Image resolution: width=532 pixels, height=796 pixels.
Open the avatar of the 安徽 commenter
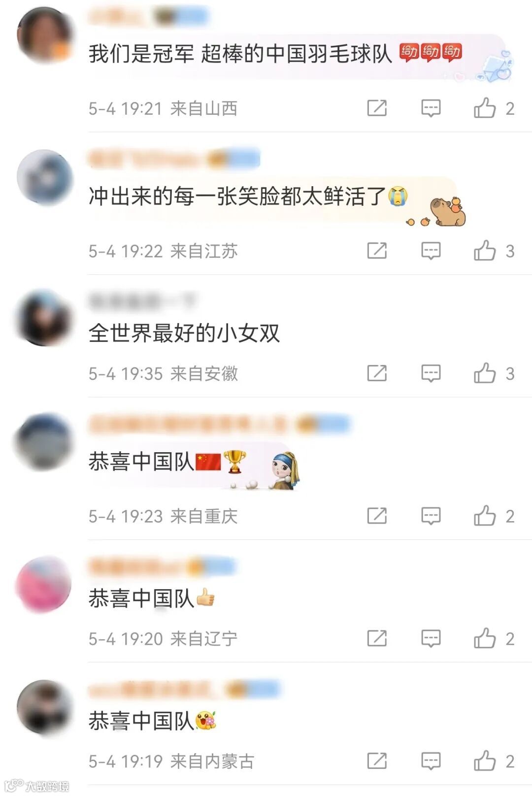point(44,318)
